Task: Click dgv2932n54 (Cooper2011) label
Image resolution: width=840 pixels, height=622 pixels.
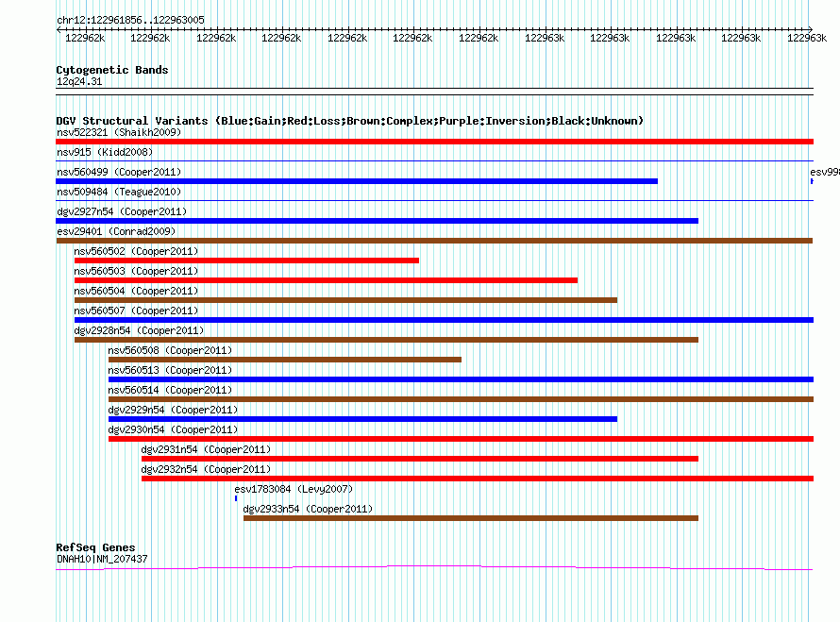Action: [x=206, y=469]
